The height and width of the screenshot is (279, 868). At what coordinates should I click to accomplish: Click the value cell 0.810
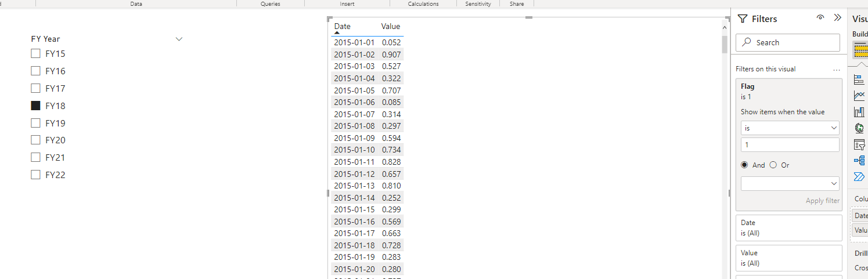pyautogui.click(x=391, y=186)
